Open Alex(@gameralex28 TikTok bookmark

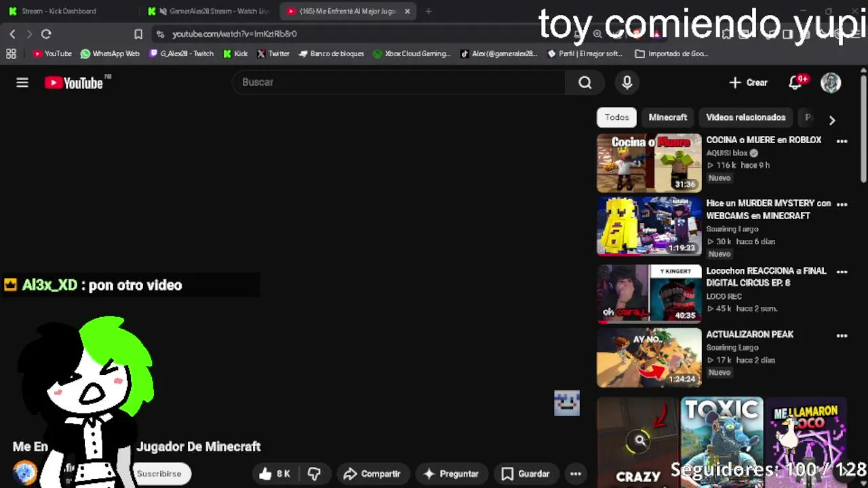498,54
